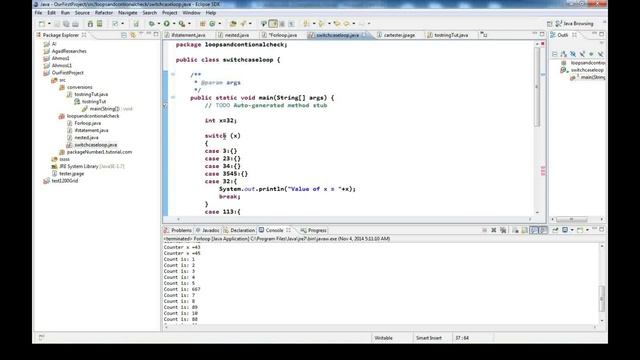The height and width of the screenshot is (360, 640).
Task: Click the Print toolbar icon
Action: coord(75,24)
